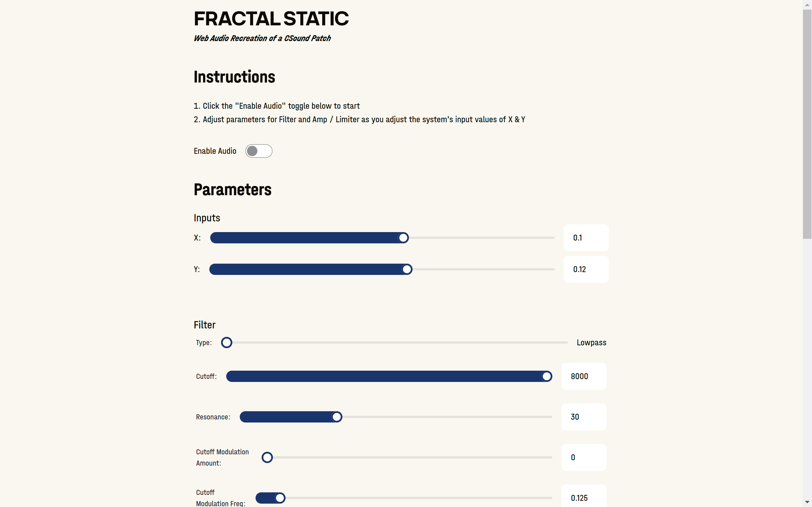This screenshot has height=507, width=812.
Task: Click the Cutoff slider handle
Action: pyautogui.click(x=547, y=376)
